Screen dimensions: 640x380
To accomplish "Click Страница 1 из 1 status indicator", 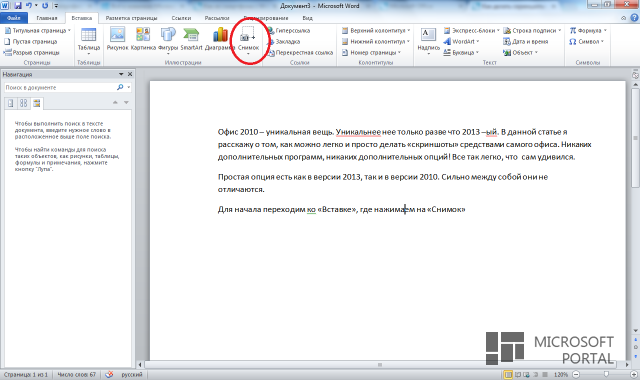I will point(26,374).
